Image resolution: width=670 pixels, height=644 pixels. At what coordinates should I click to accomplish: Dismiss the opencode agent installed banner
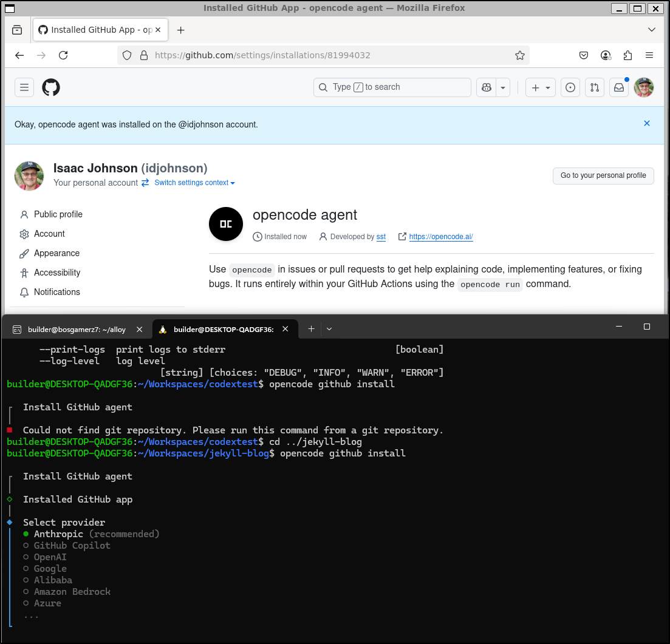point(646,123)
